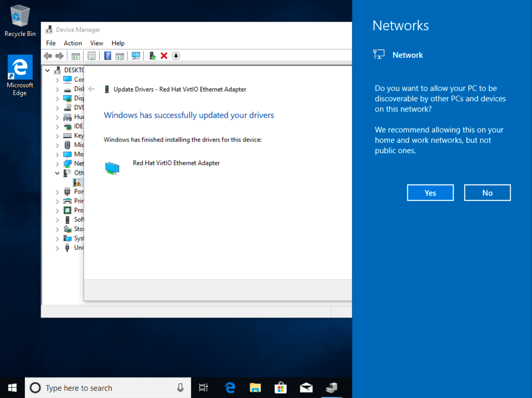Screen dimensions: 532x398
Task: Collapse the DESKTOP root node
Action: [48, 70]
